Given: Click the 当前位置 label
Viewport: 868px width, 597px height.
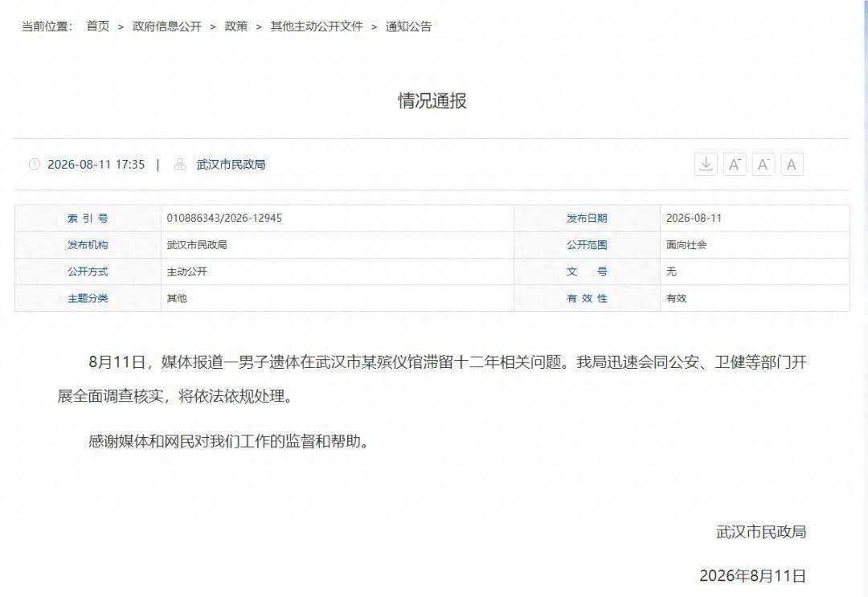Looking at the screenshot, I should [x=47, y=26].
